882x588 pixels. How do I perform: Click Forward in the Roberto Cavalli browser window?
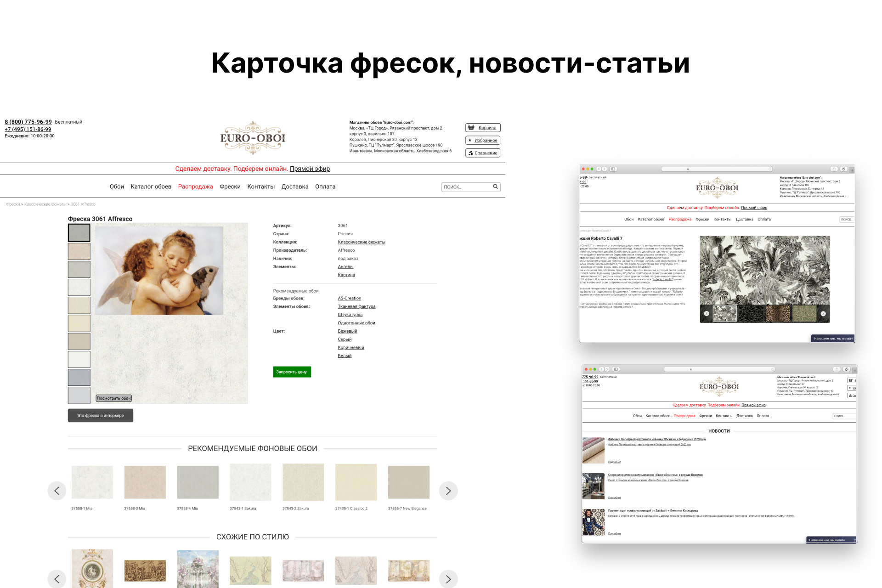[605, 169]
